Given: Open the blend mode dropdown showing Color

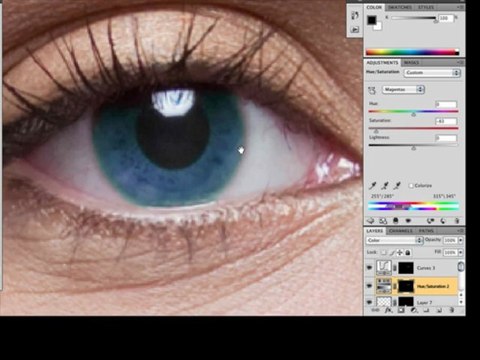Looking at the screenshot, I should [x=394, y=240].
